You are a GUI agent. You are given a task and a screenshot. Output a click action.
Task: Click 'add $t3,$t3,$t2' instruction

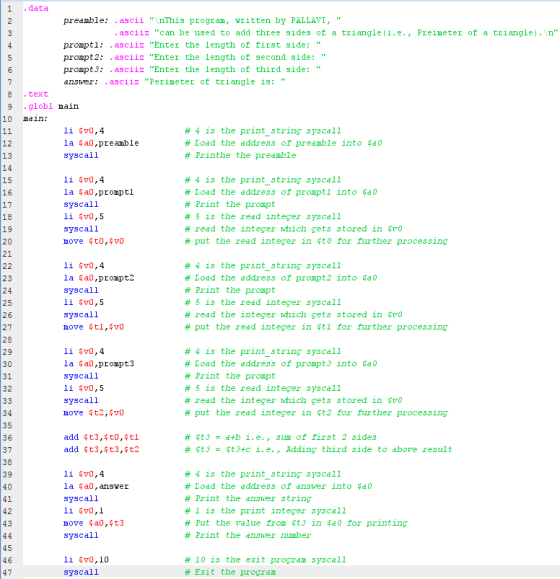point(101,450)
